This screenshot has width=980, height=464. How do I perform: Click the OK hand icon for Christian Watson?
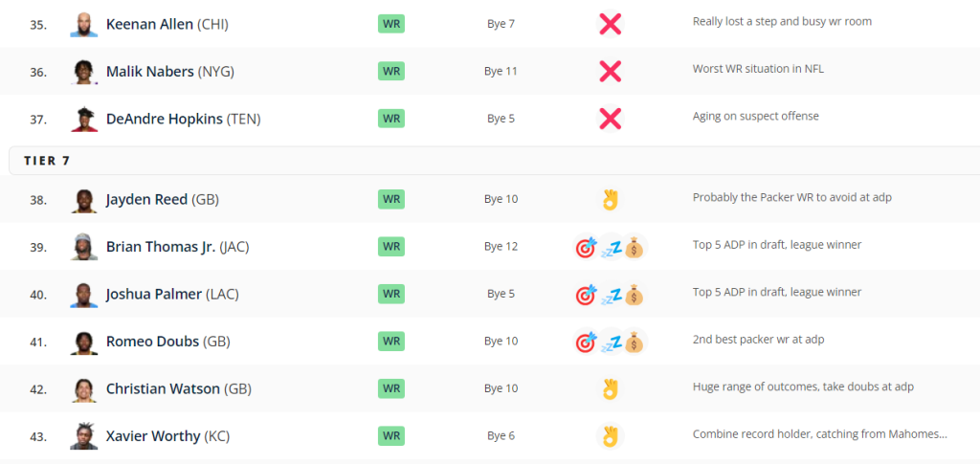(610, 389)
